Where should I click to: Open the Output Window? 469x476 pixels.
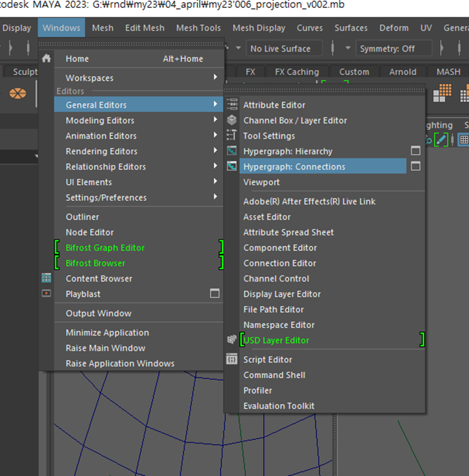pyautogui.click(x=138, y=313)
